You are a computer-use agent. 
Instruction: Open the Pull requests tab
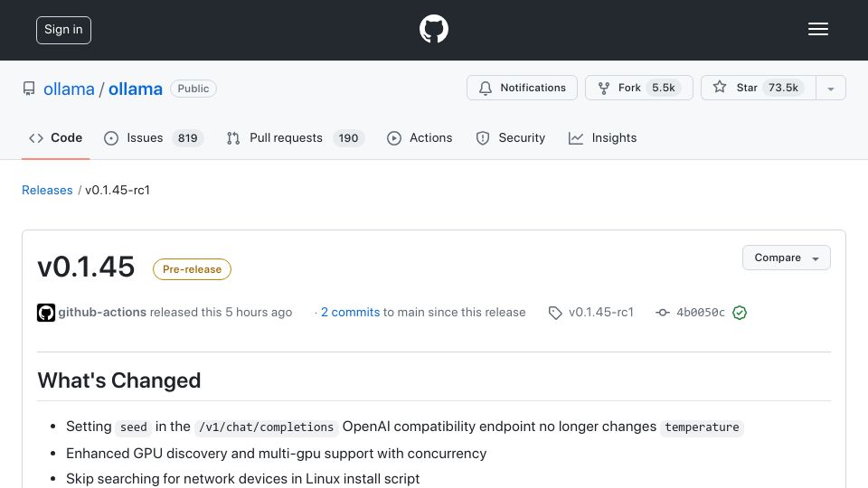(295, 137)
